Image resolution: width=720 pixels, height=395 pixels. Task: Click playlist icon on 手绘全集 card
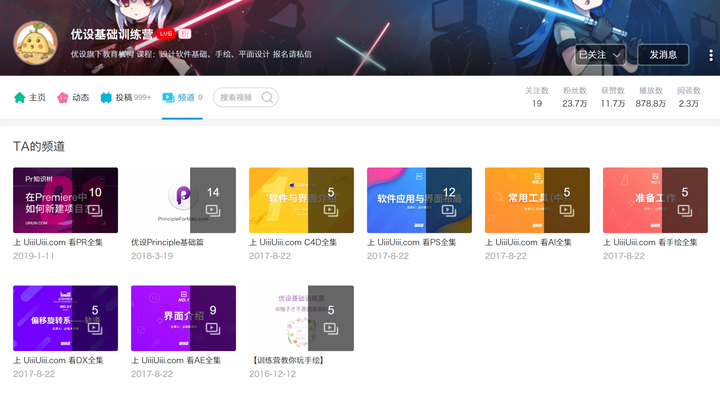pyautogui.click(x=685, y=210)
